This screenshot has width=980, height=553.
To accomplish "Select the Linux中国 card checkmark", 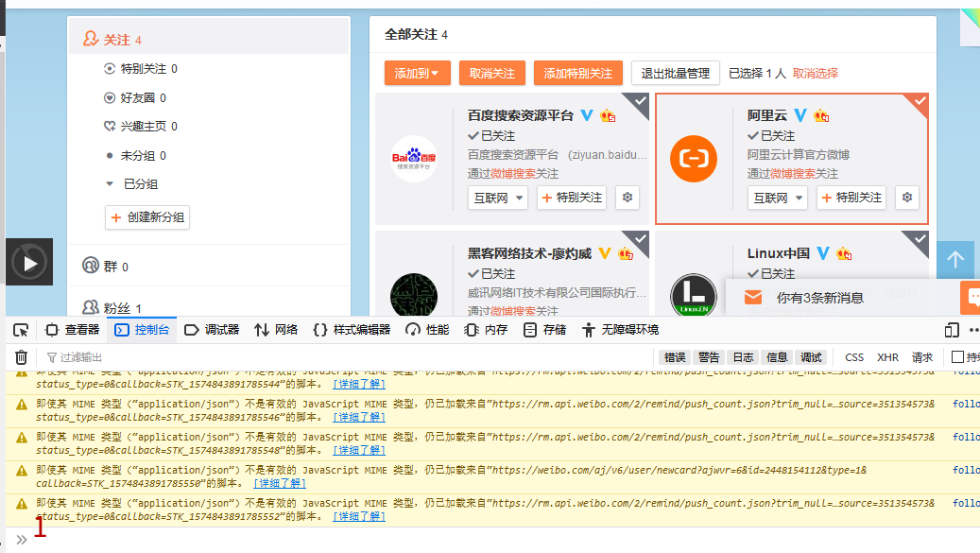I will (919, 239).
